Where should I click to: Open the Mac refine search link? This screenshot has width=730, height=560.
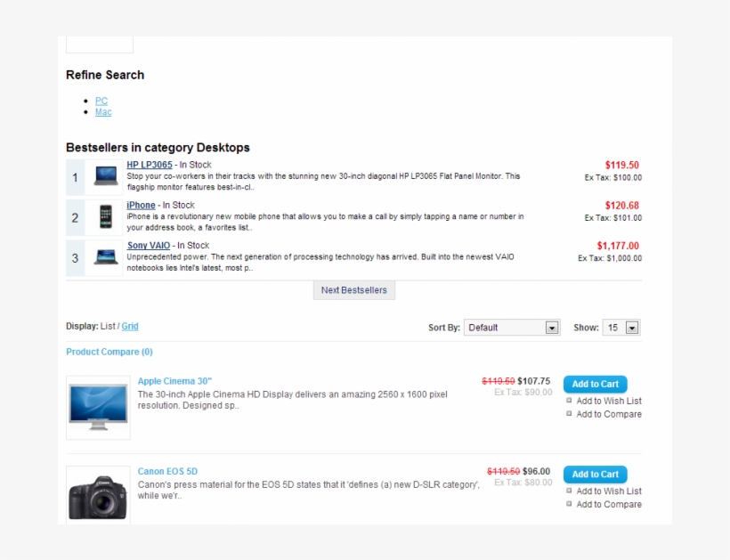(x=103, y=111)
